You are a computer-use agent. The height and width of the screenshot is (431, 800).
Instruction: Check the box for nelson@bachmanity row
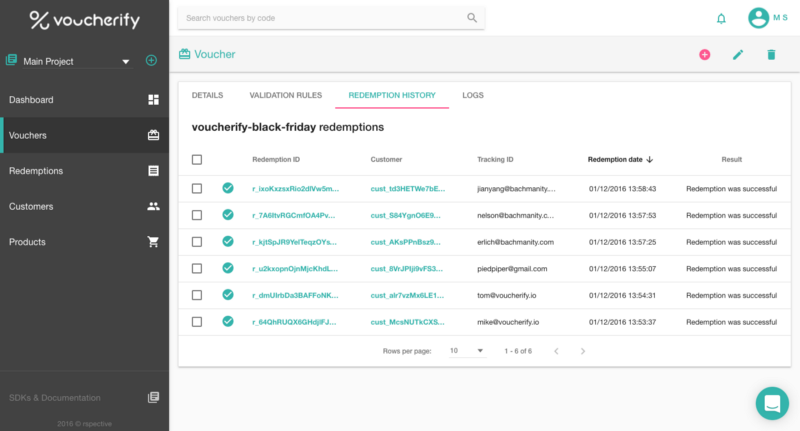tap(197, 215)
